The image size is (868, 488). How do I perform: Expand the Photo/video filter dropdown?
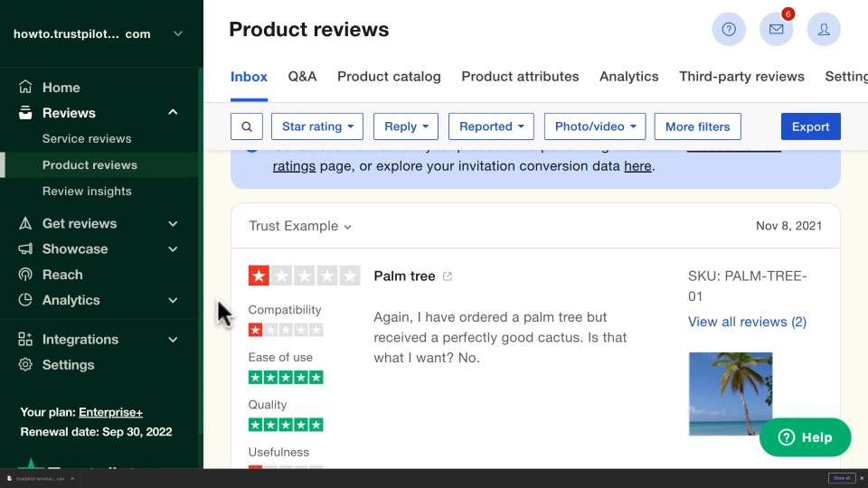(595, 127)
